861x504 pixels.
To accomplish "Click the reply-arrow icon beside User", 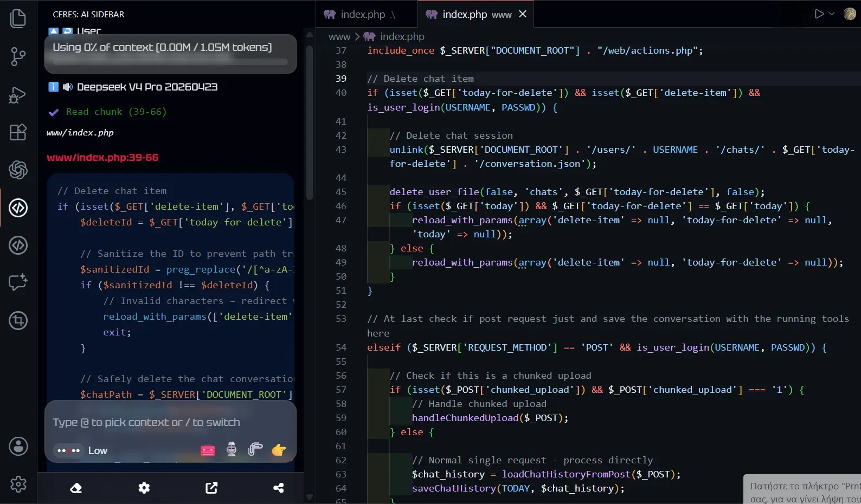I will [x=68, y=31].
